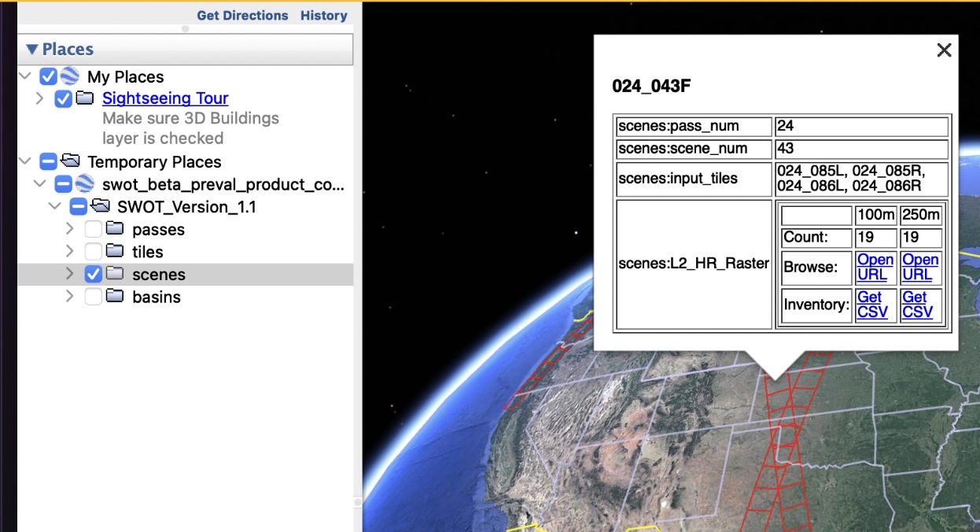Viewport: 980px width, 532px height.
Task: Click the tiles folder icon
Action: (115, 252)
